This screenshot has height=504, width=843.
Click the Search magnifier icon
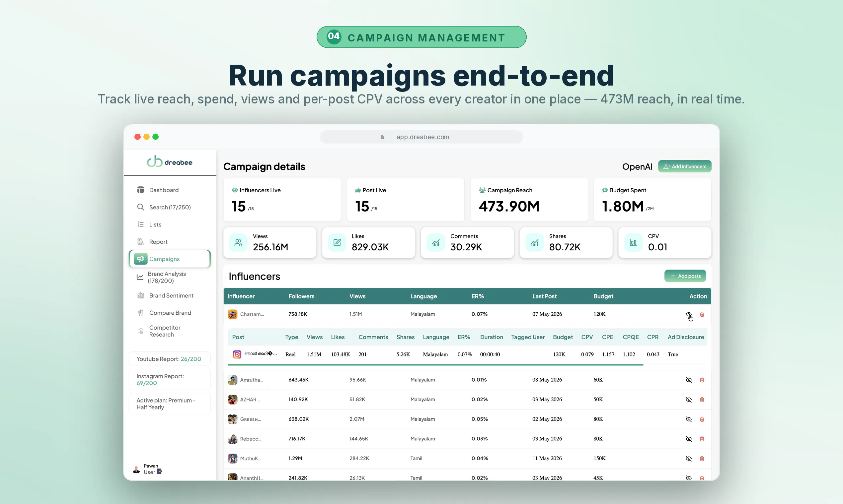(x=140, y=207)
